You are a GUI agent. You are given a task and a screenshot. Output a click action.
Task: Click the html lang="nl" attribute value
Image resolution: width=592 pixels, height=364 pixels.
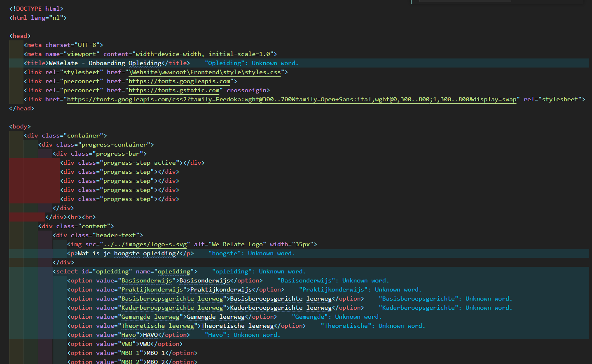tap(56, 18)
